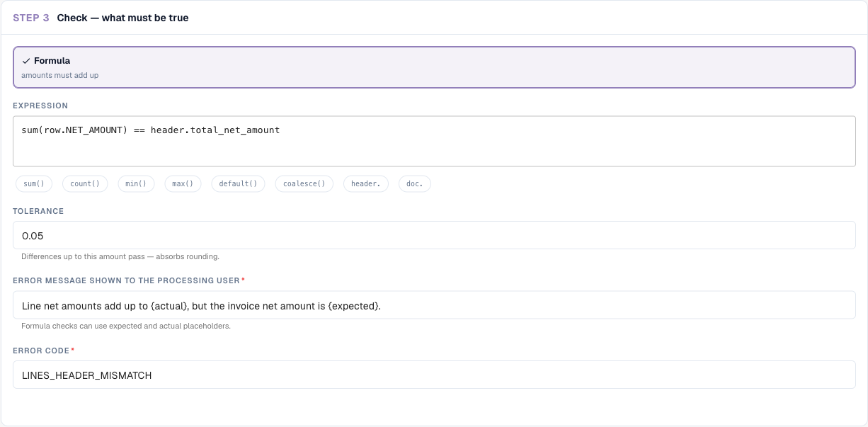Screen dimensions: 868x427
Task: Click the 'TOLERANCE' field label
Action: [38, 211]
